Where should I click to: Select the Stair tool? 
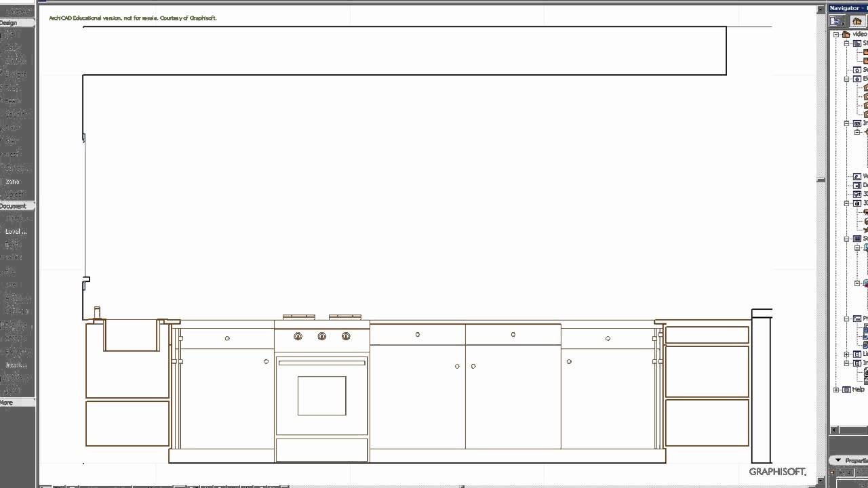[x=17, y=140]
